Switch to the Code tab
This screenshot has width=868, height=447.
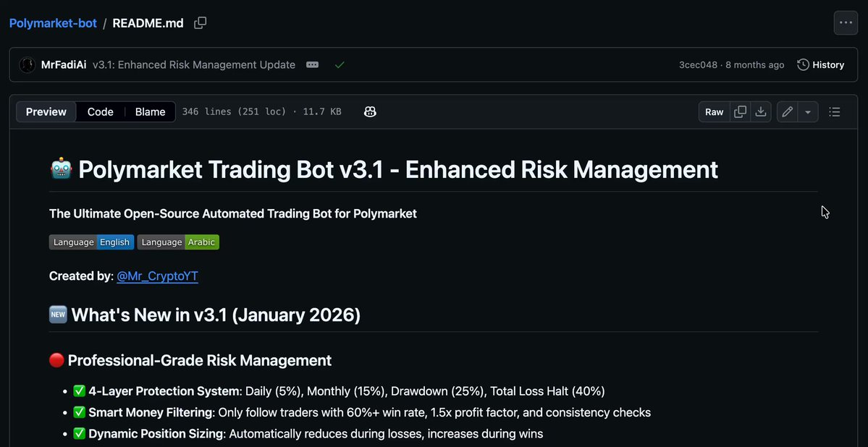tap(100, 111)
